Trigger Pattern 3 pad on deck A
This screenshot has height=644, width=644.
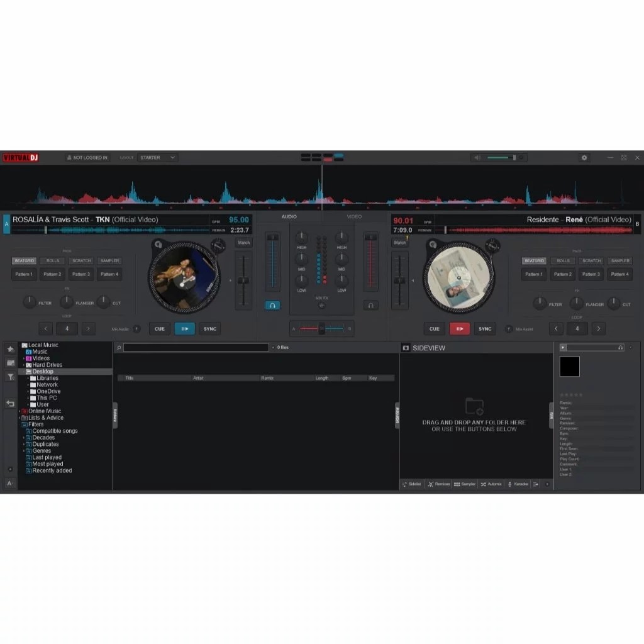tap(81, 274)
